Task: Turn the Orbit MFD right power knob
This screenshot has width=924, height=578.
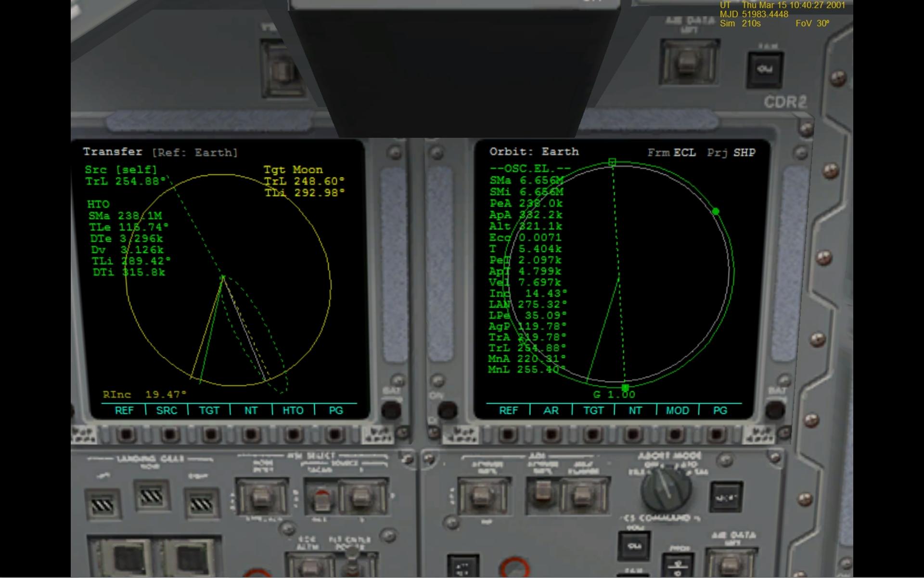Action: [x=775, y=410]
